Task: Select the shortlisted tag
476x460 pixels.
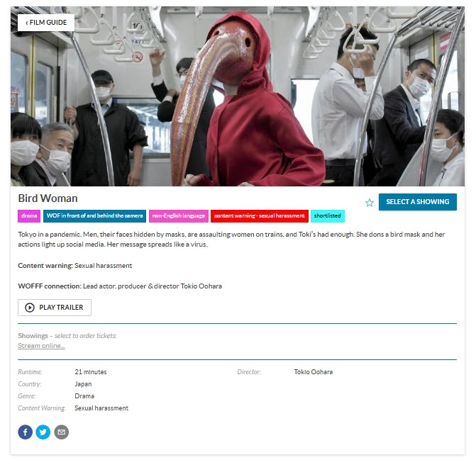Action: 328,216
